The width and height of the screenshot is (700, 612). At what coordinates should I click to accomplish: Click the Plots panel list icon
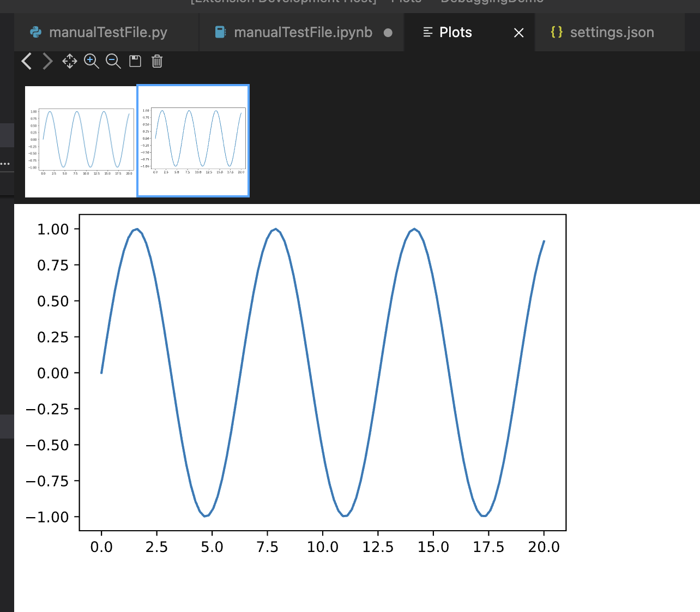(427, 32)
